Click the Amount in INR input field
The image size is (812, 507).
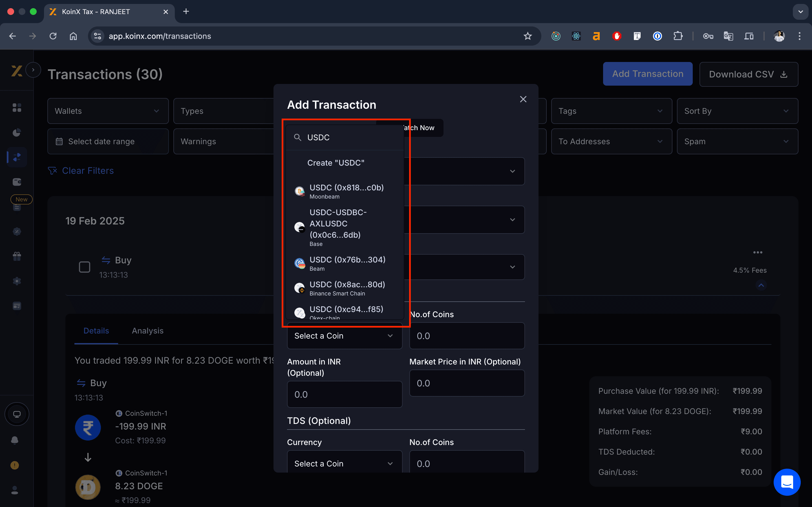point(344,394)
